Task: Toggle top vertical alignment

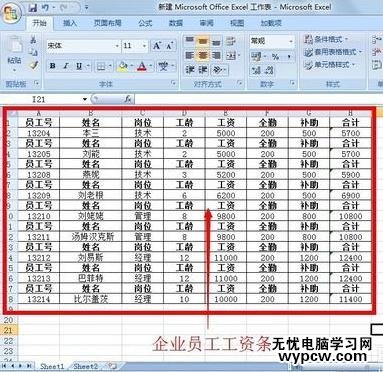Action: (x=190, y=41)
